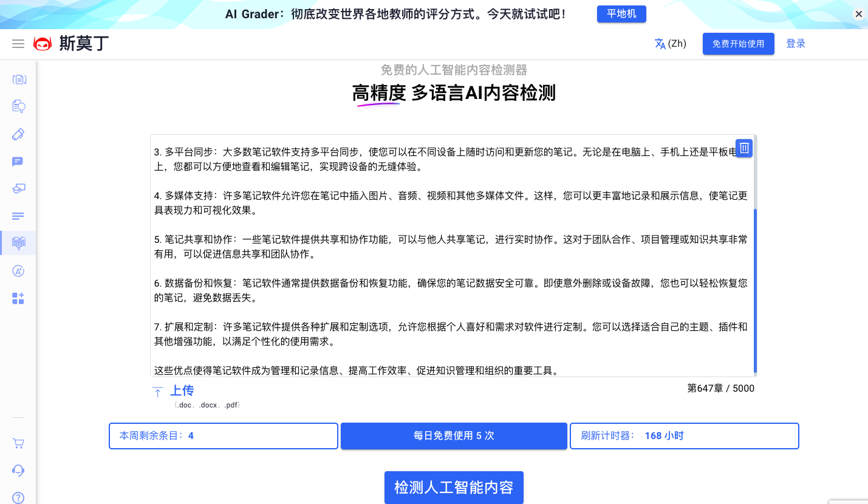868x504 pixels.
Task: Upload a document via the 上传 link
Action: 182,390
